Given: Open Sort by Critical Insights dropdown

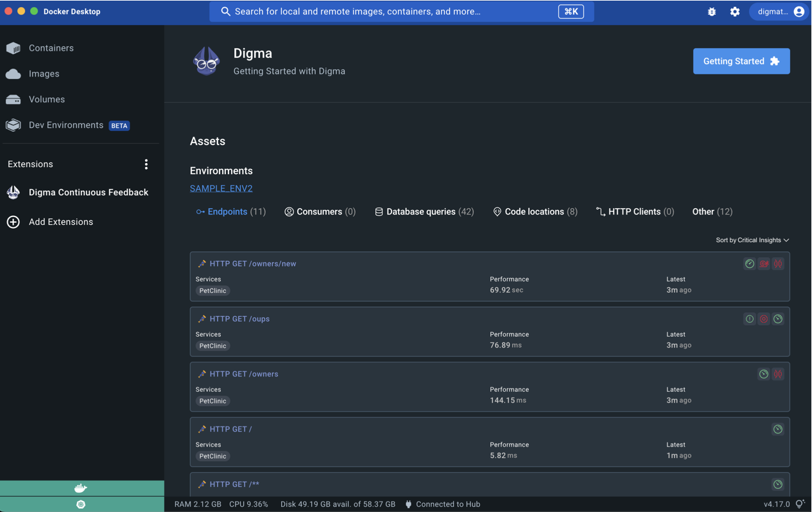Looking at the screenshot, I should point(752,240).
